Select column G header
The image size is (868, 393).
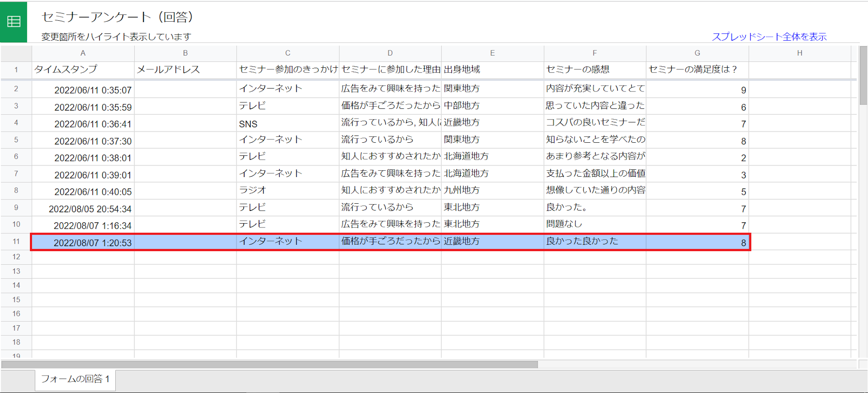697,53
